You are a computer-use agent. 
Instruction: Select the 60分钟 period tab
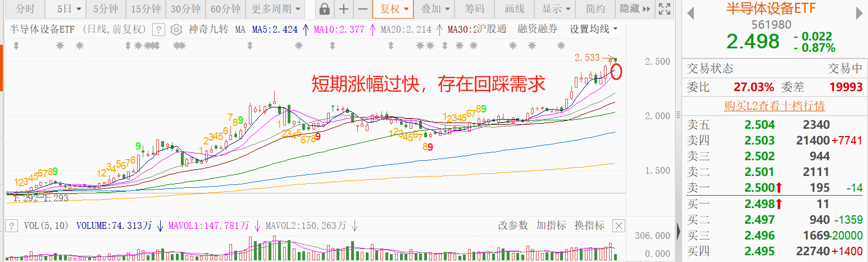(226, 9)
